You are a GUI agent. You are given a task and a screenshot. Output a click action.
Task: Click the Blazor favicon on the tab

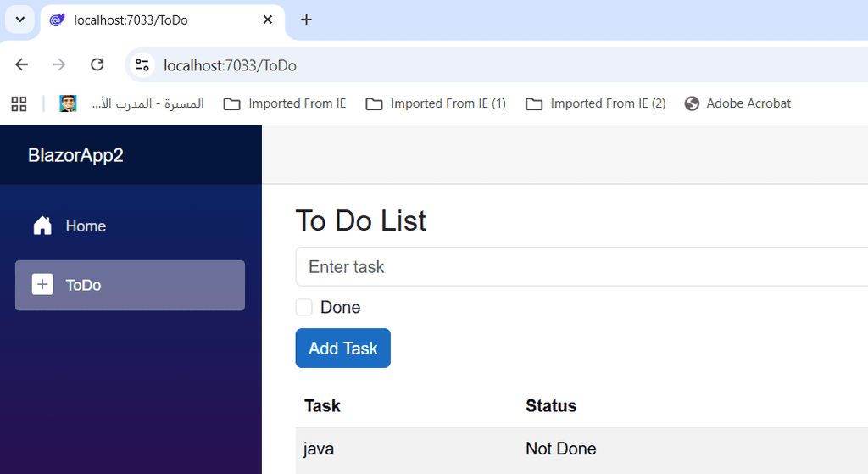pyautogui.click(x=57, y=20)
